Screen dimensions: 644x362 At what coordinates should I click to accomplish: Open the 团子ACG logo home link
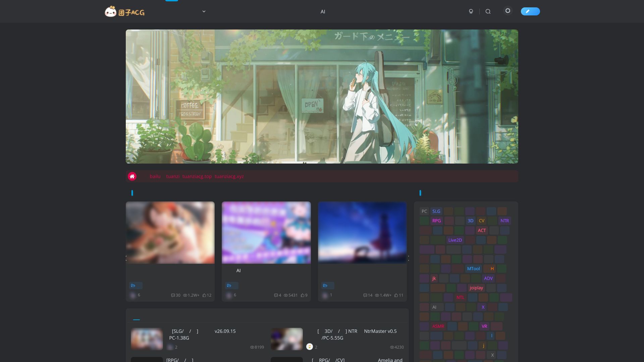(124, 12)
